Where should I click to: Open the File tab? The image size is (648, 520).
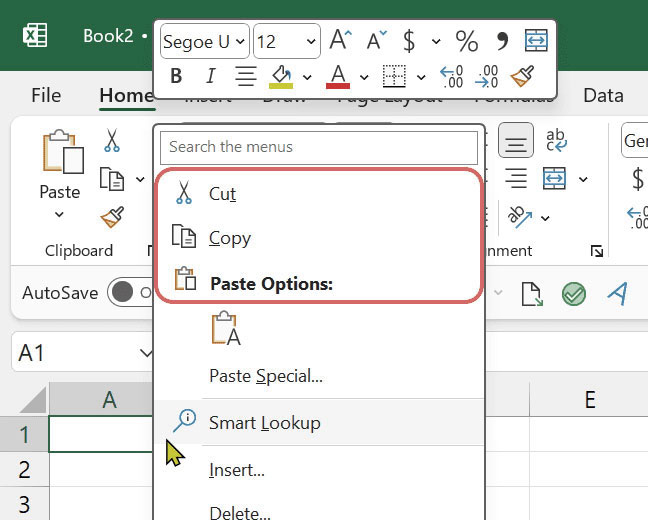tap(46, 96)
